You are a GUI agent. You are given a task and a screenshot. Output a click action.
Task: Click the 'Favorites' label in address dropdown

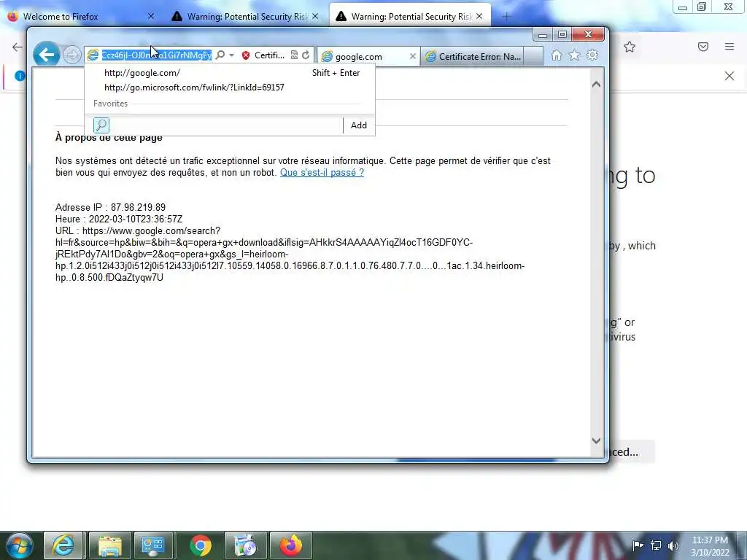click(x=111, y=104)
